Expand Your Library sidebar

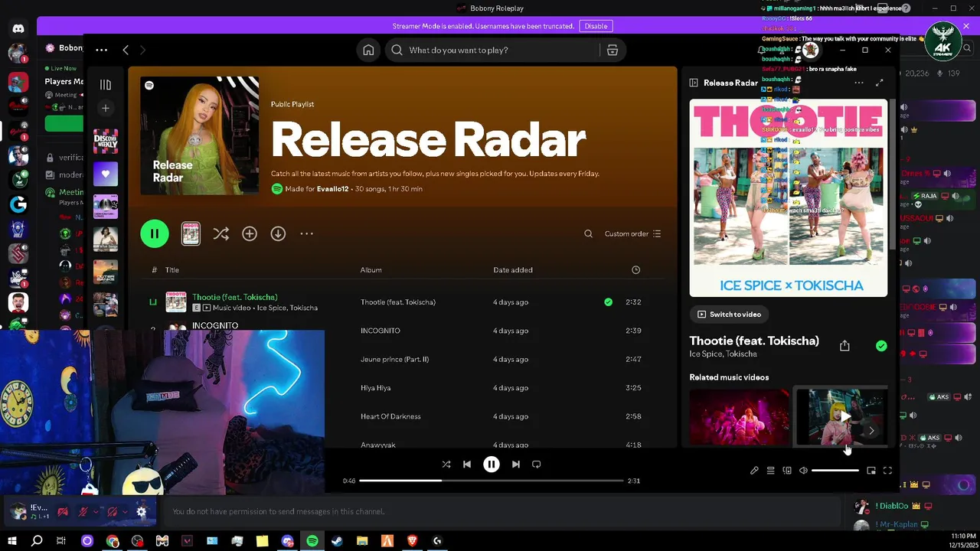click(x=106, y=85)
